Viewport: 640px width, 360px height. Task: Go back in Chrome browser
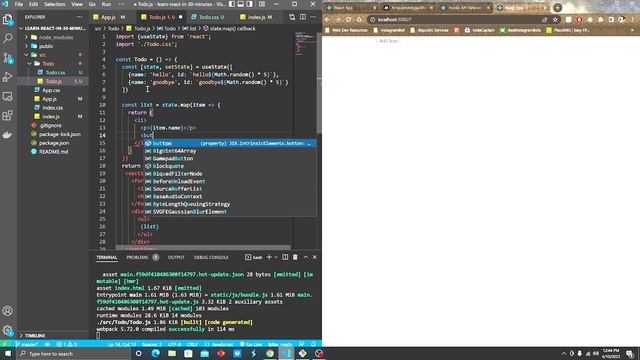tap(327, 19)
